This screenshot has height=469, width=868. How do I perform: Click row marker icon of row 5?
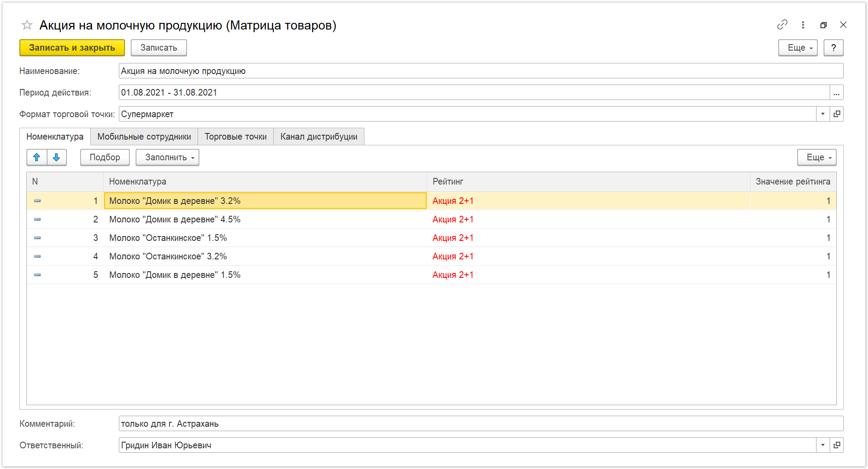pos(37,275)
